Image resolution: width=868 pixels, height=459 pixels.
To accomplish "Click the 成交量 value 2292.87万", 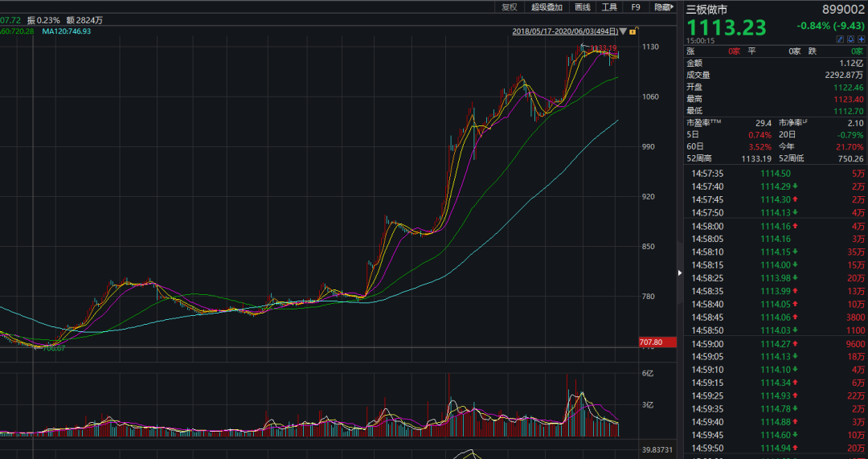I will click(x=845, y=76).
